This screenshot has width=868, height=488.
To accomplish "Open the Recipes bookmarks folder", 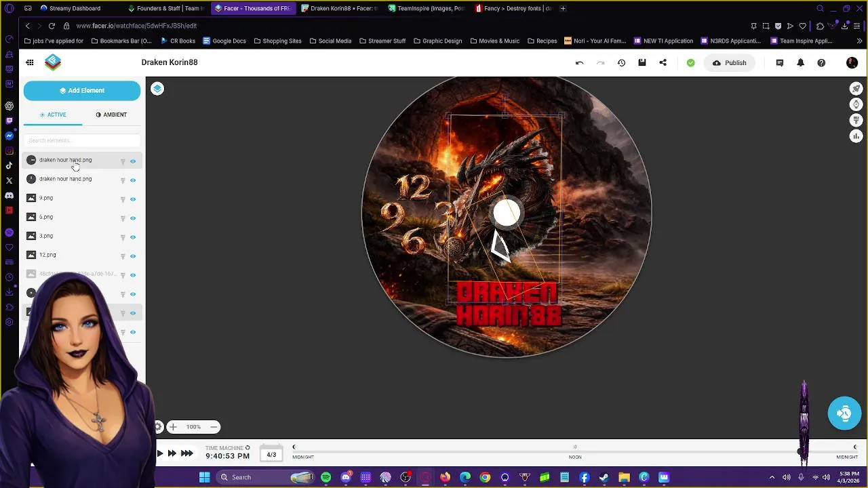I will pyautogui.click(x=542, y=41).
